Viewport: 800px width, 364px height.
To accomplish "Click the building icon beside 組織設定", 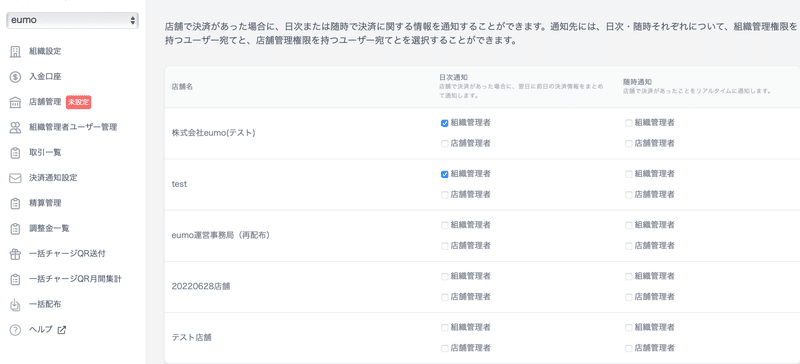I will coord(15,52).
